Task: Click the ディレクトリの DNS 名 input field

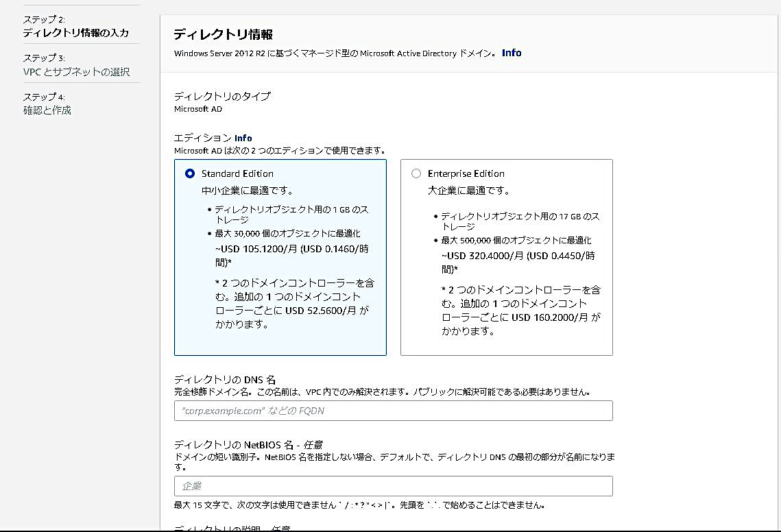Action: [394, 411]
